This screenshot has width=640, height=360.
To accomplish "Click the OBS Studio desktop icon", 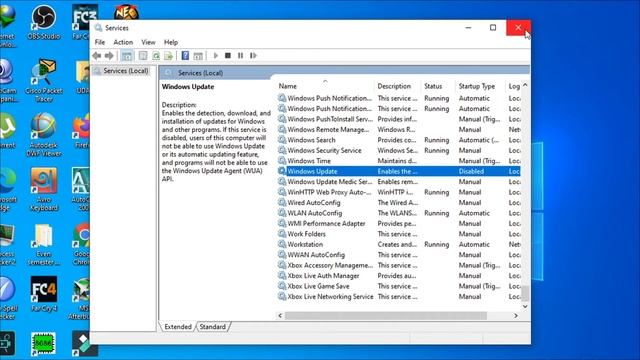I will pos(44,22).
